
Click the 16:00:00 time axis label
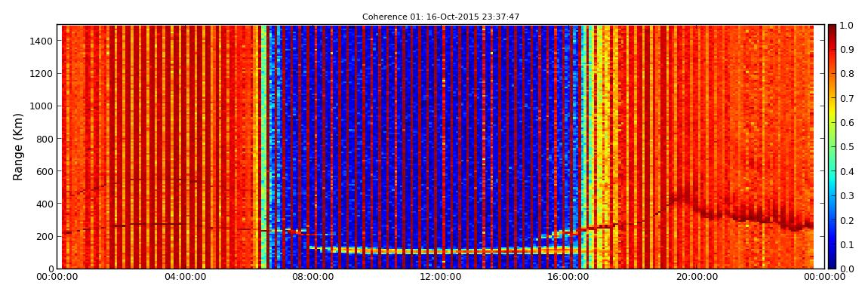[568, 277]
